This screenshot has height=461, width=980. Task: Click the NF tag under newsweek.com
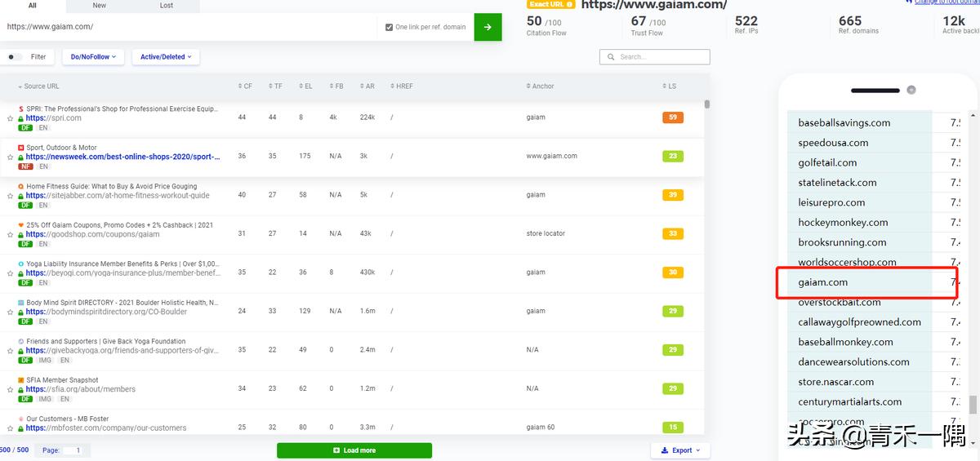(25, 166)
